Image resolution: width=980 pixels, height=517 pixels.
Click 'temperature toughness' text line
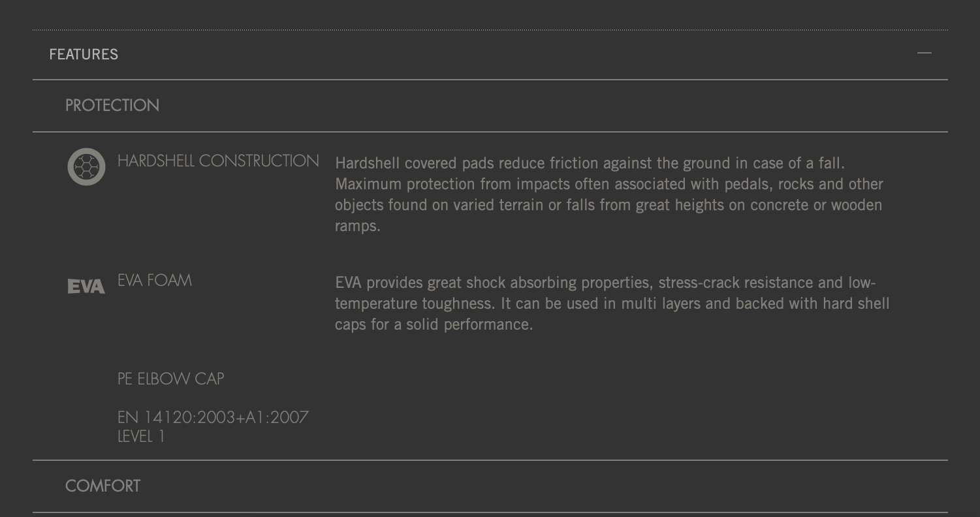612,304
